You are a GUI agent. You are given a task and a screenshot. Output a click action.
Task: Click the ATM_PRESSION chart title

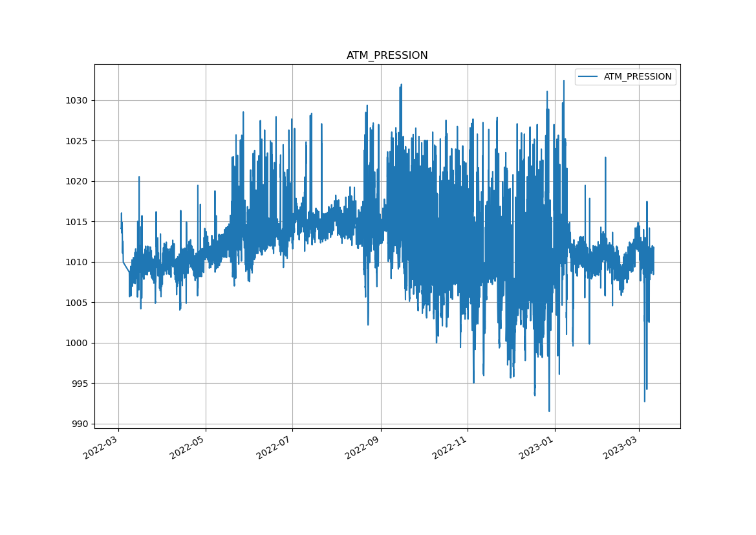pos(387,56)
